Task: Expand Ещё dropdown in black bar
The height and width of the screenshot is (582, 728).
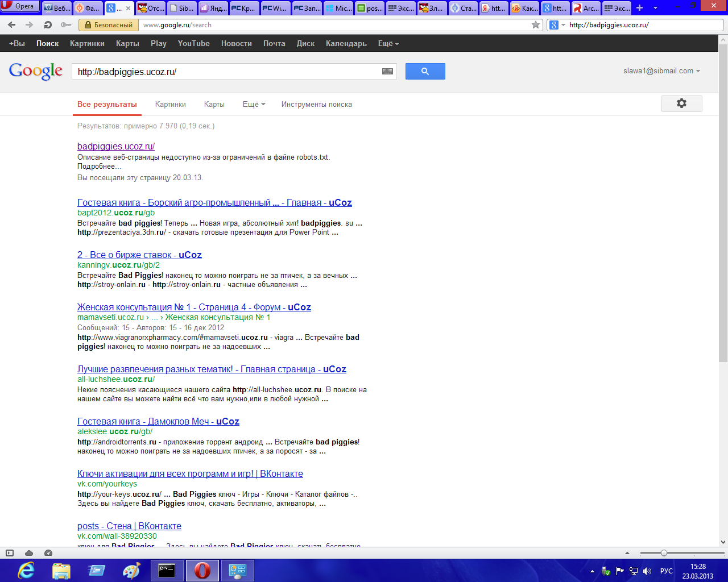Action: [x=388, y=43]
